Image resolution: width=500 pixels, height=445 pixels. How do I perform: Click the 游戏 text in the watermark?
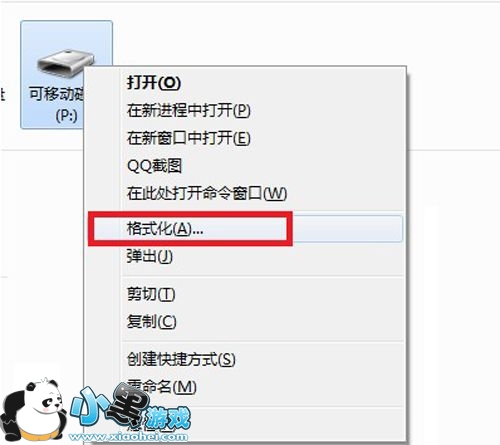click(169, 417)
